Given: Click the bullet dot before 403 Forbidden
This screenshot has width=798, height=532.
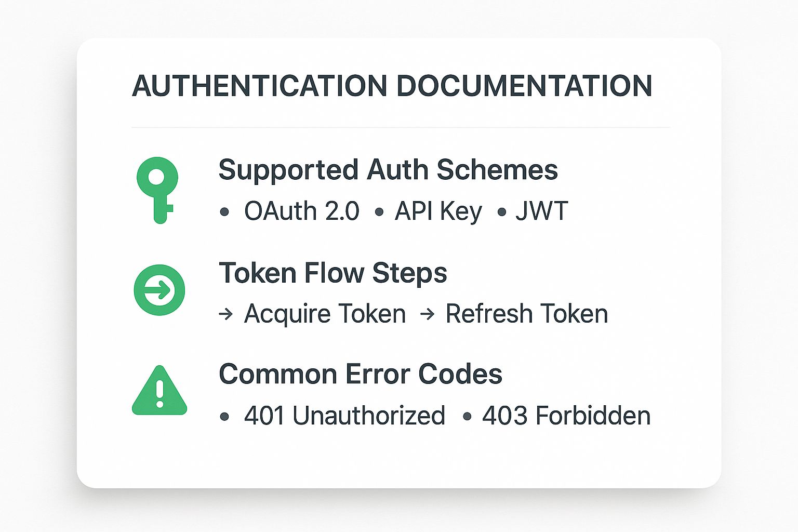Looking at the screenshot, I should [467, 416].
